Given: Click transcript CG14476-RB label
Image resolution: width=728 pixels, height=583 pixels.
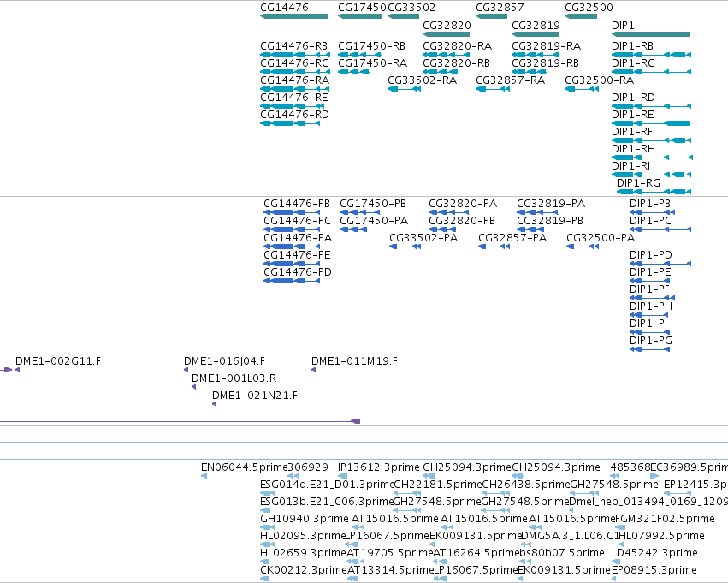Looking at the screenshot, I should pos(294,46).
